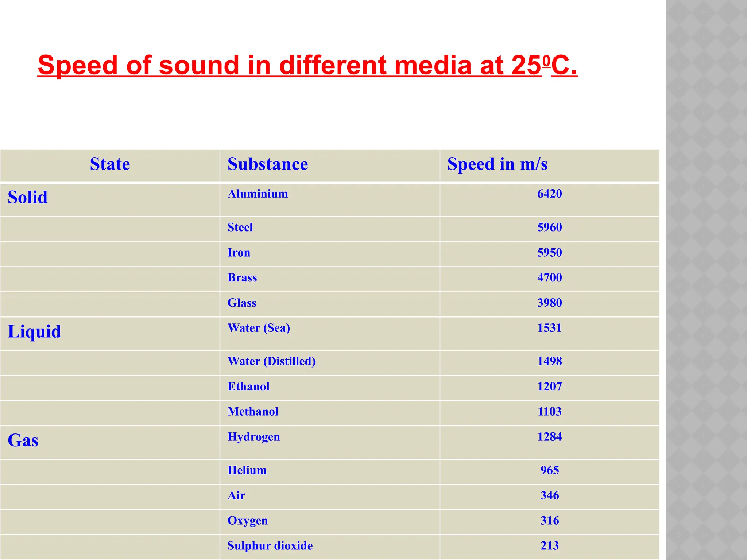Select the speed value 5960
This screenshot has height=560, width=747.
[549, 227]
